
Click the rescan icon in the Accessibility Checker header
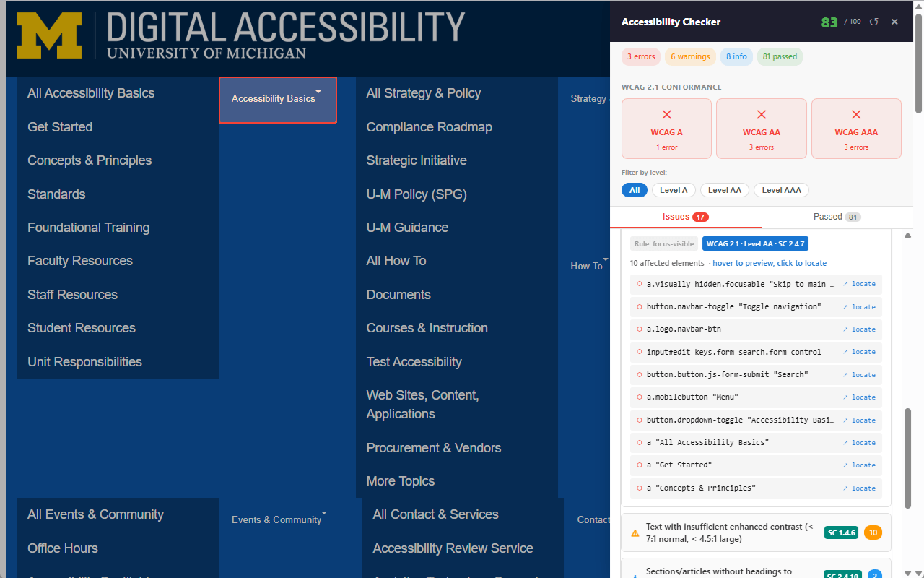(873, 22)
